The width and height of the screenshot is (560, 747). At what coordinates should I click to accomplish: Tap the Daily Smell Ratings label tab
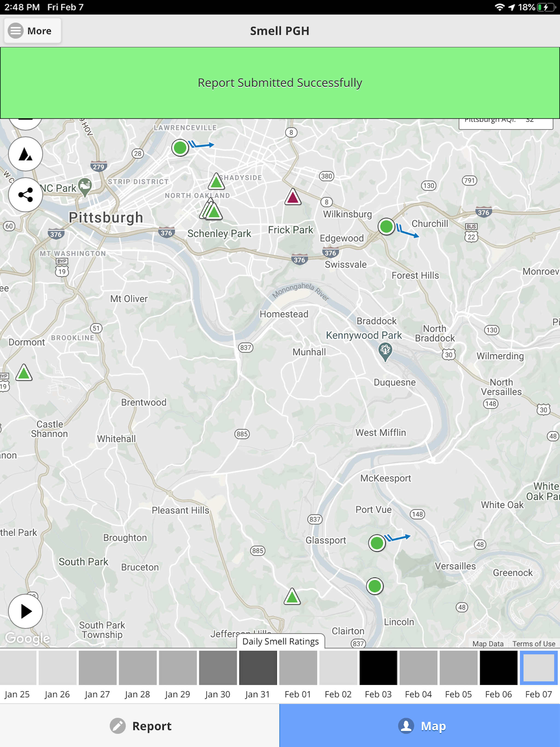click(281, 641)
